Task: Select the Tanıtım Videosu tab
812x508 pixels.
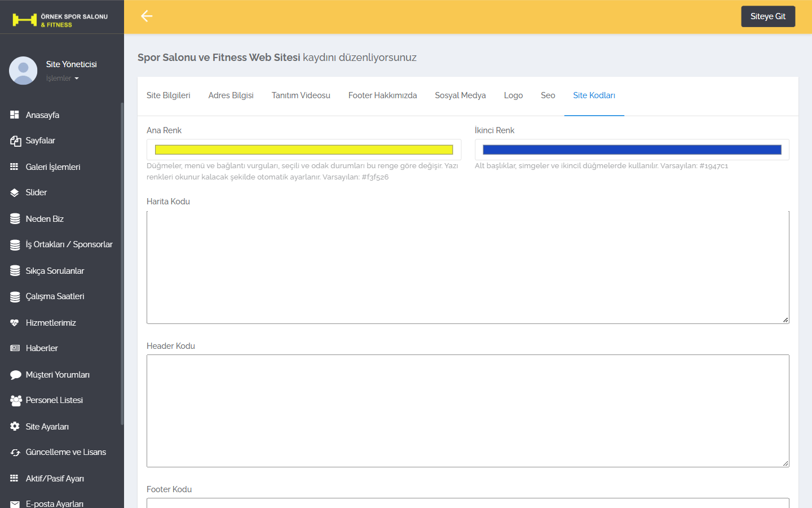Action: [x=301, y=95]
